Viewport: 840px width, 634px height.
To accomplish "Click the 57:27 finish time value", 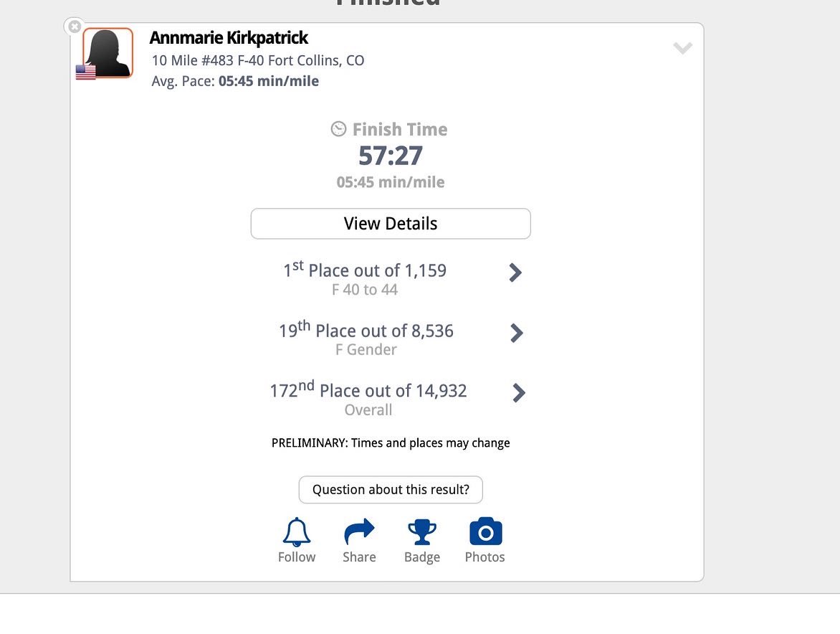I will 391,155.
